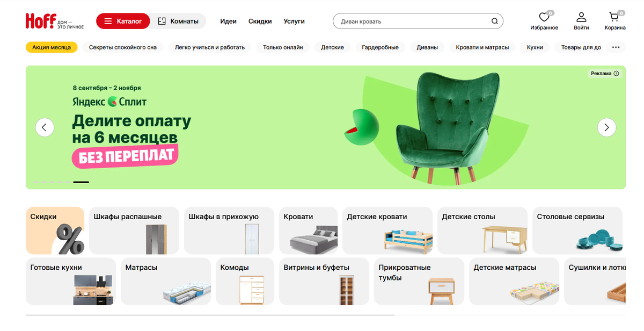This screenshot has height=331, width=644.
Task: Go to Hoff logo homepage
Action: (55, 21)
